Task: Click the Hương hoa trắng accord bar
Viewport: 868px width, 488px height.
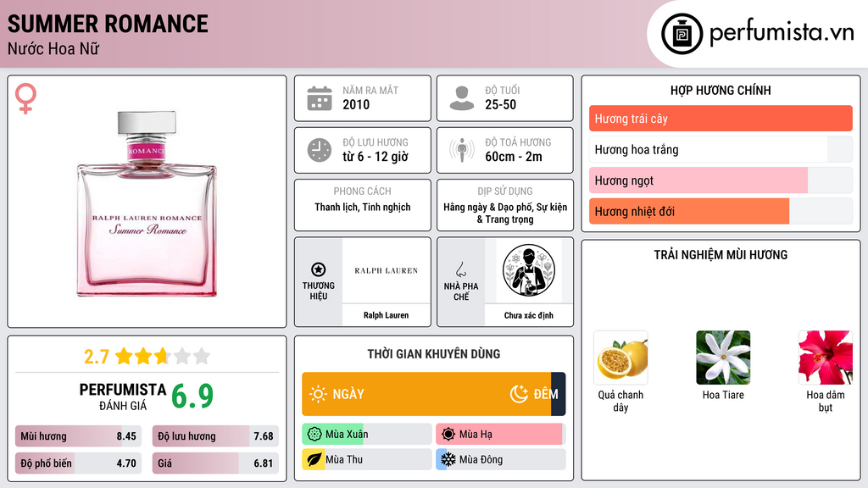Action: [x=721, y=149]
